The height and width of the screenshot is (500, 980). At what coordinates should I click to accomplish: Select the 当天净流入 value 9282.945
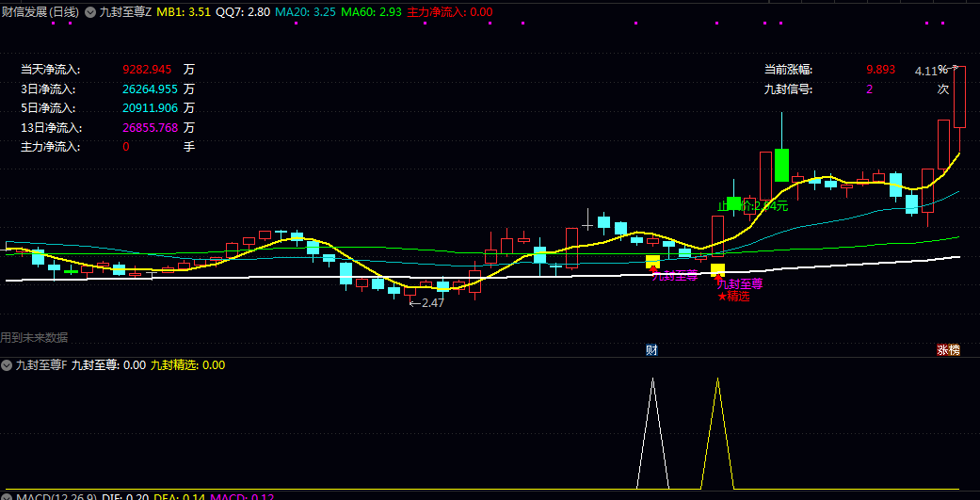[x=147, y=70]
